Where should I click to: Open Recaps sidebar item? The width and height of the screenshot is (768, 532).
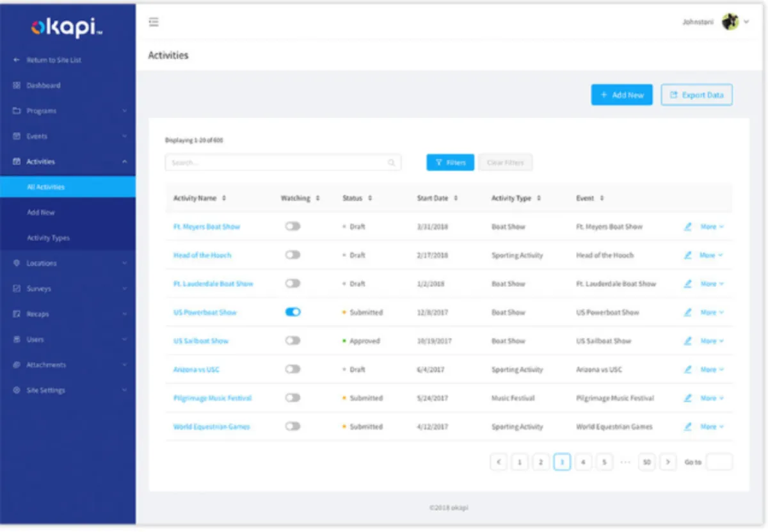(x=68, y=314)
